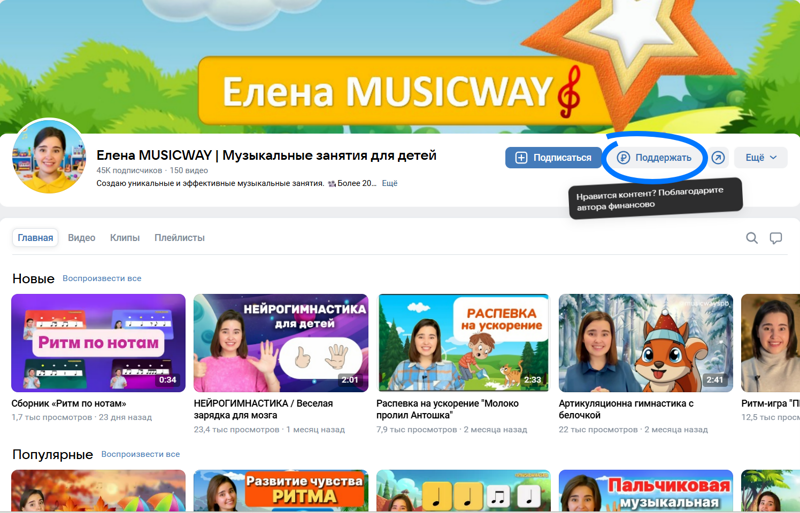This screenshot has width=800, height=513.
Task: Open the НЕЙРОГИМНАСТИКА для детей video thumbnail
Action: (x=281, y=343)
